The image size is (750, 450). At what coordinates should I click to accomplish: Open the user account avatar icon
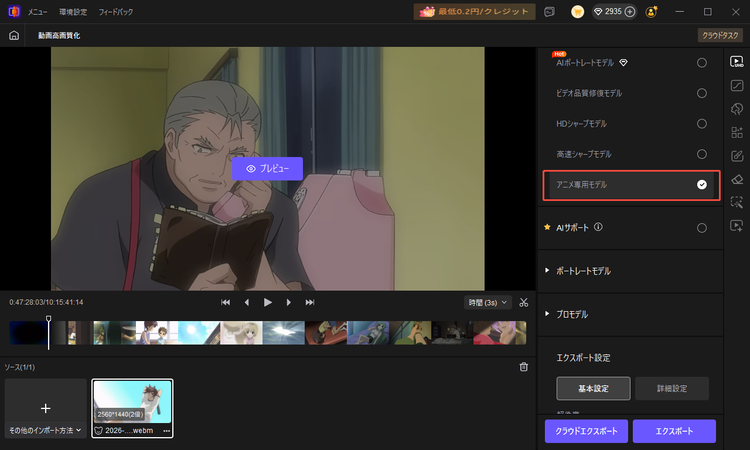point(651,12)
